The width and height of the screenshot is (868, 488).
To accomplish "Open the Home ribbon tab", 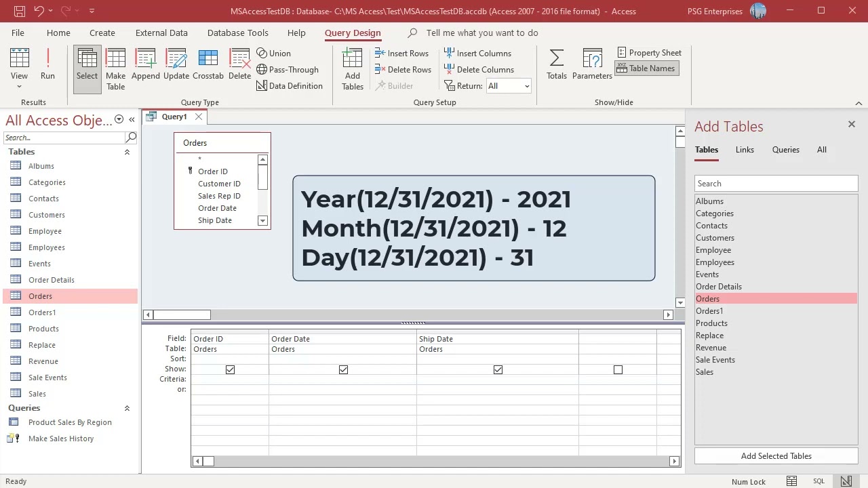I will point(58,33).
